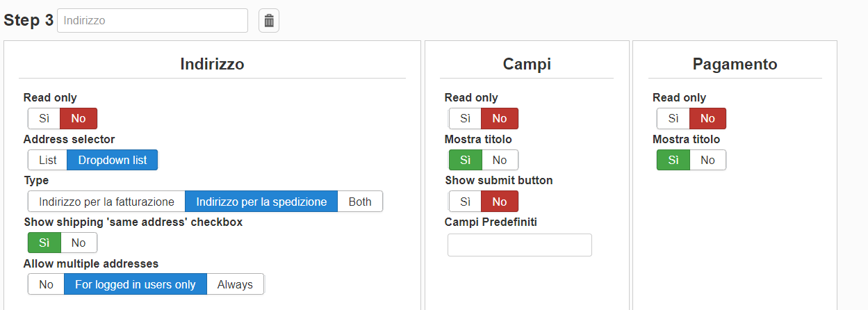
Task: Set Pagamento Read only to Sì
Action: click(x=673, y=118)
